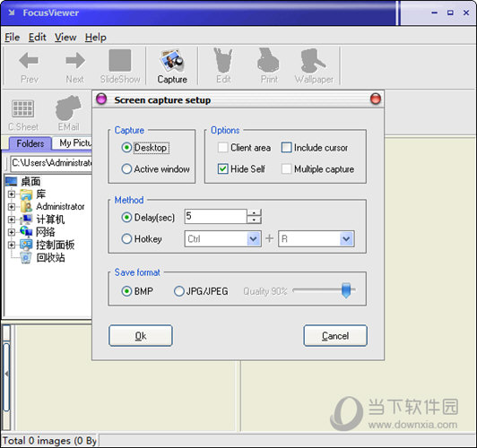Click the 控制面板 control panel icon

click(x=26, y=245)
